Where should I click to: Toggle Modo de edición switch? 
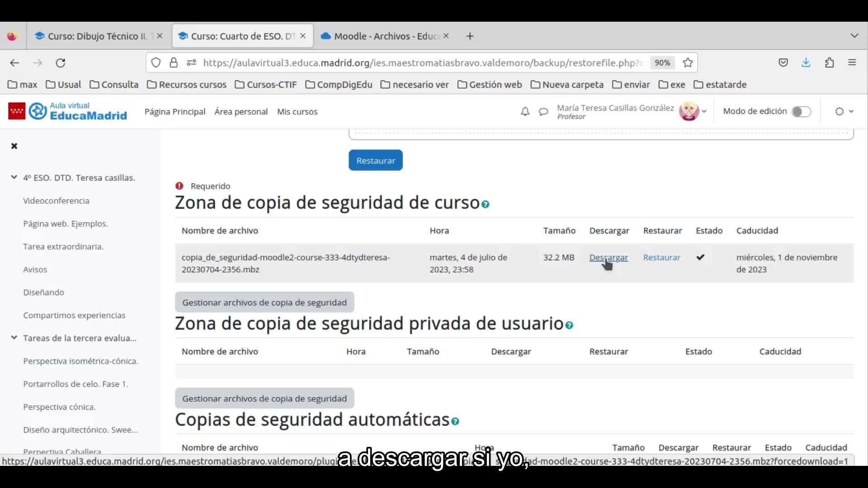801,112
